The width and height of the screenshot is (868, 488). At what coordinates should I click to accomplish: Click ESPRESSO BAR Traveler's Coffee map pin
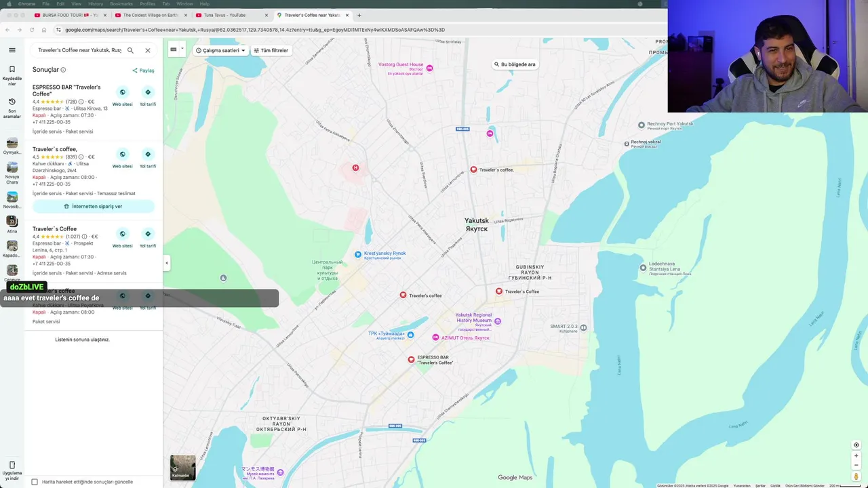[411, 359]
